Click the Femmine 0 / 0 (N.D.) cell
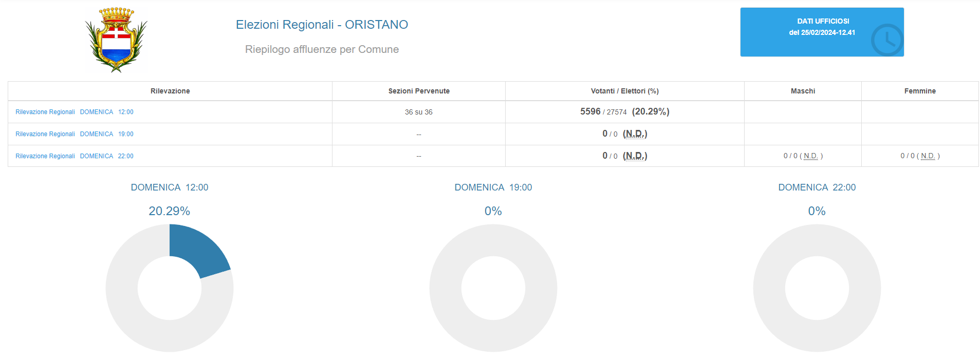This screenshot has width=980, height=361. [x=920, y=156]
